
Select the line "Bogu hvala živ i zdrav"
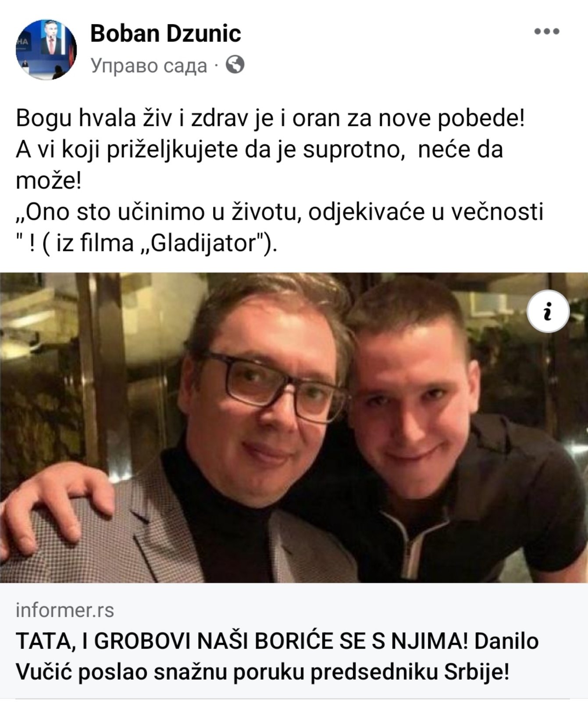click(x=270, y=118)
